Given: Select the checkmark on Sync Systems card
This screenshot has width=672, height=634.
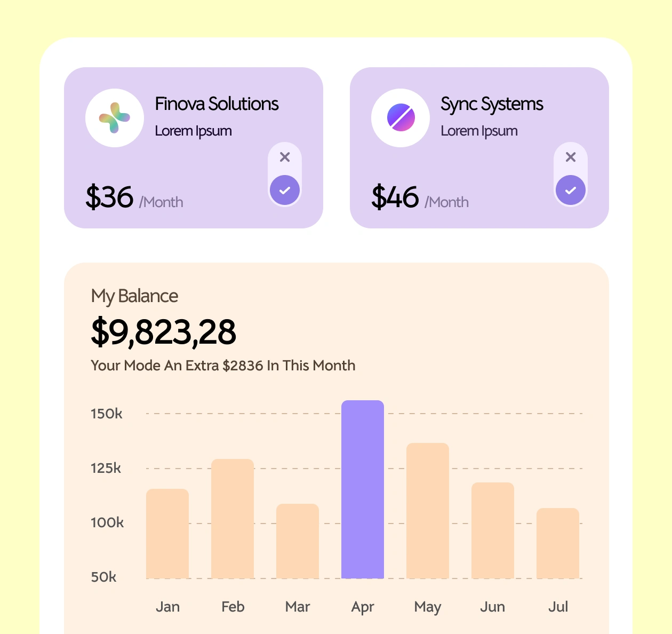Looking at the screenshot, I should click(571, 189).
